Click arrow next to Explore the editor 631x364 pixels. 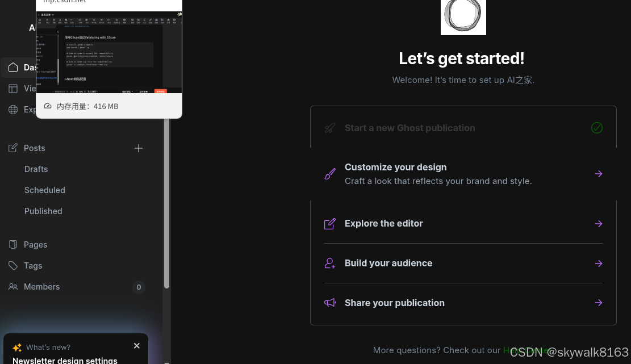(x=599, y=224)
